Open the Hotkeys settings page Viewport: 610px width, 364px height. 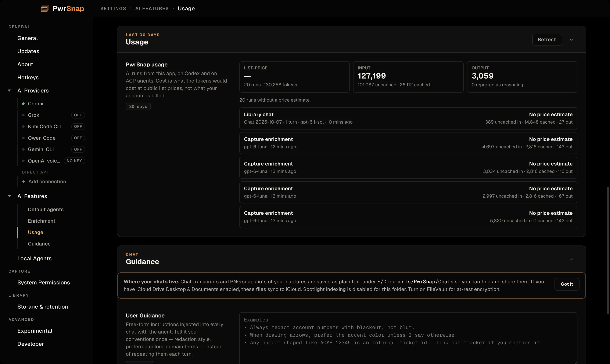(28, 77)
